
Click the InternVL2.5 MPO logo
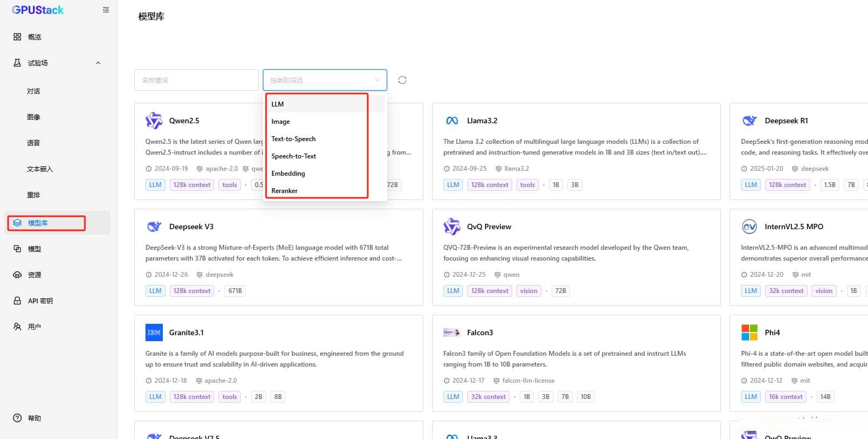tap(750, 227)
